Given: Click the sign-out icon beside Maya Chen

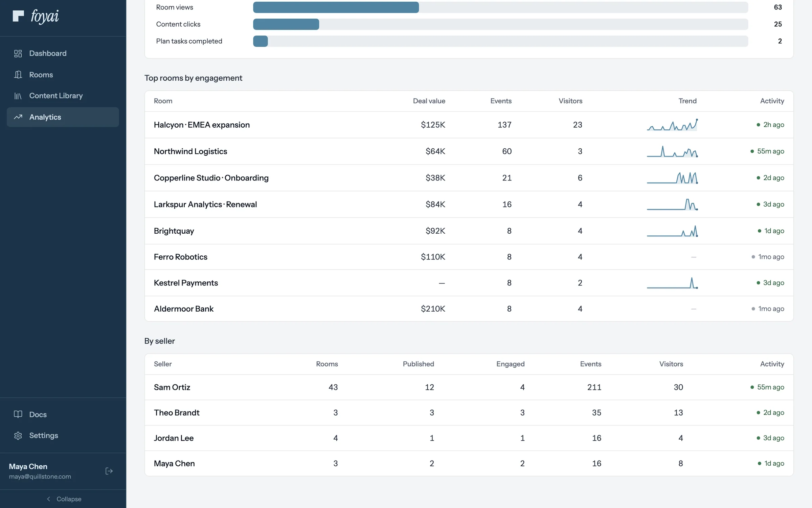Looking at the screenshot, I should coord(109,471).
